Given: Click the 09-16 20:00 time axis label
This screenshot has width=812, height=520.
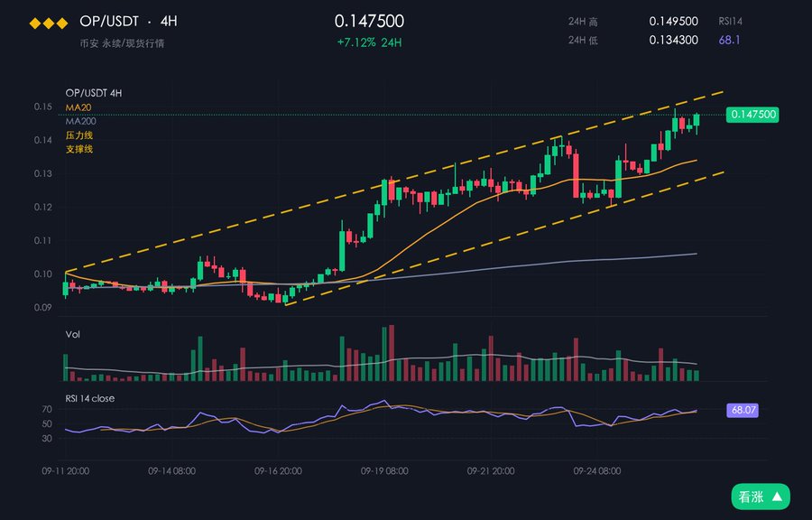Looking at the screenshot, I should pyautogui.click(x=278, y=471).
